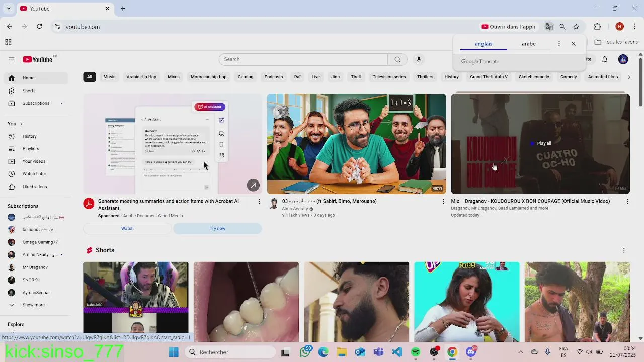Open the account avatar menu

(623, 59)
